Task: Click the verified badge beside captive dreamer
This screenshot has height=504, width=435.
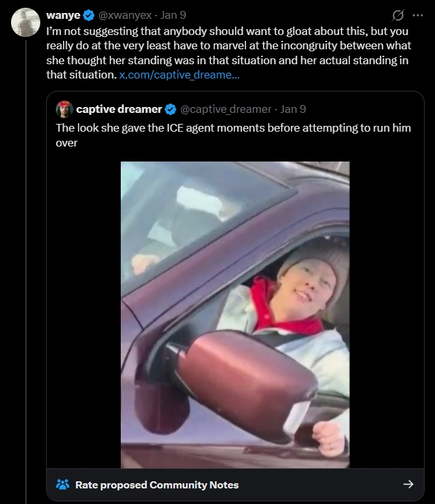Action: [170, 109]
